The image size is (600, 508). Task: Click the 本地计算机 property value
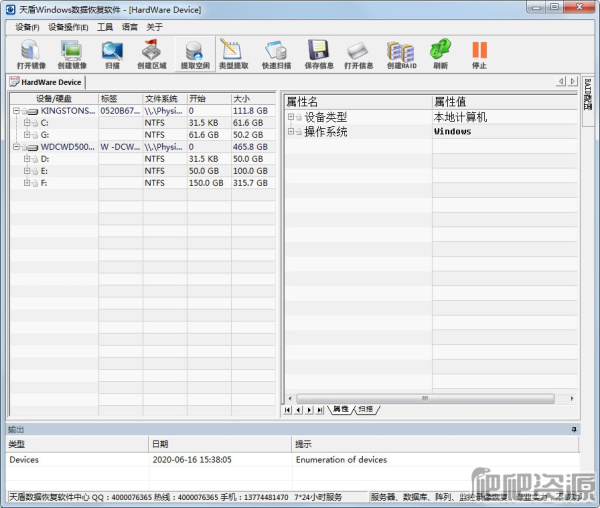[460, 117]
